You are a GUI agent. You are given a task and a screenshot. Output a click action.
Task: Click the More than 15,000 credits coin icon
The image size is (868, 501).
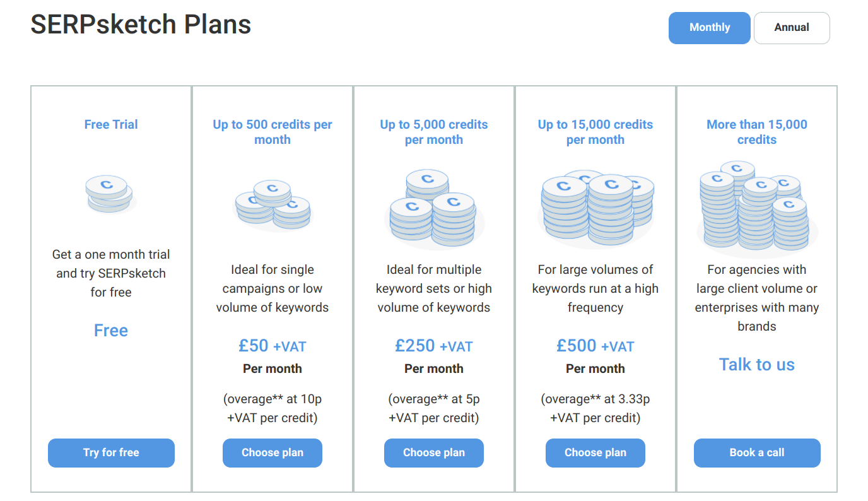[757, 208]
